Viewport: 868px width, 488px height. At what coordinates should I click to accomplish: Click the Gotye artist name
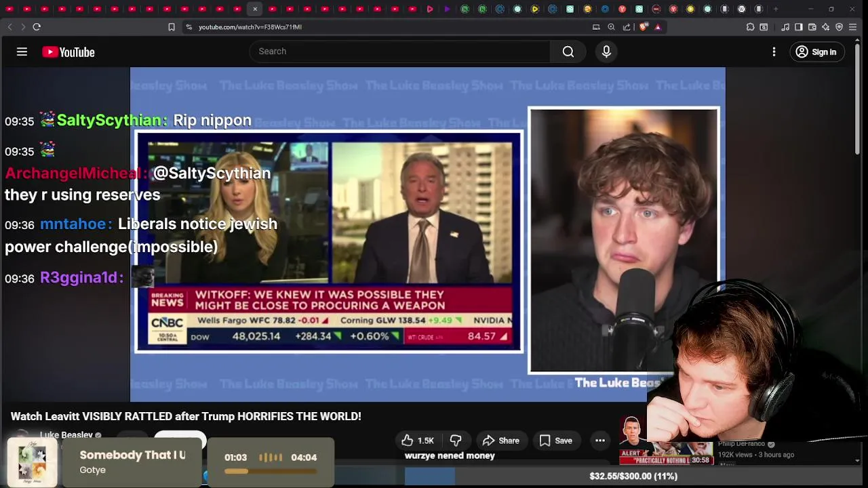click(x=92, y=470)
